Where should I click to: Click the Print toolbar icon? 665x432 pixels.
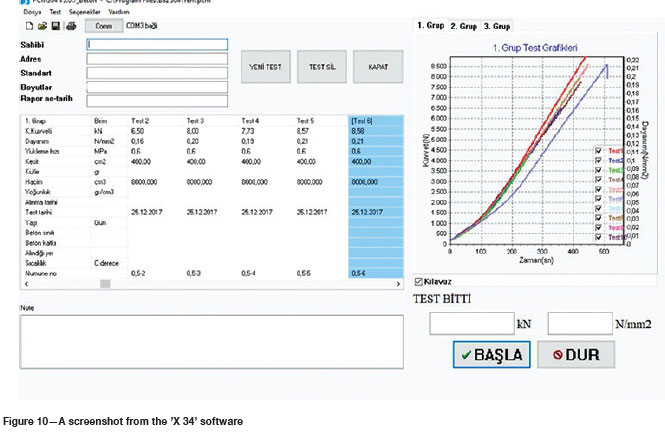pyautogui.click(x=70, y=25)
